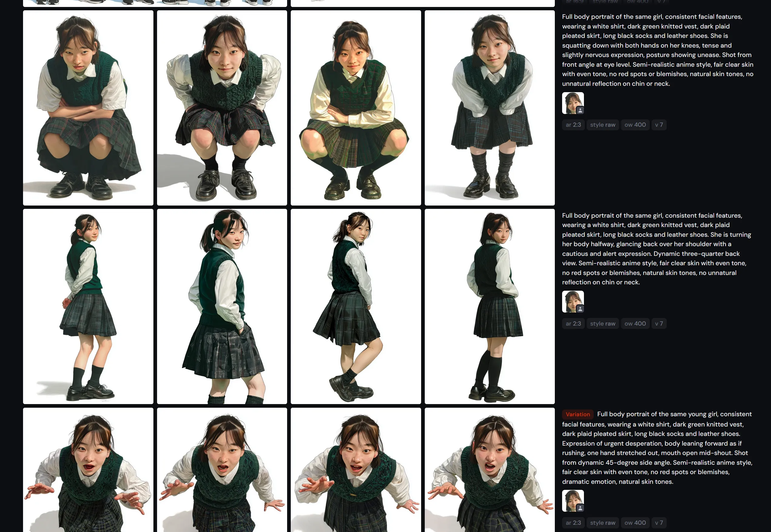Image resolution: width=771 pixels, height=532 pixels.
Task: Open squatting girl with hands behind back image
Action: (222, 108)
